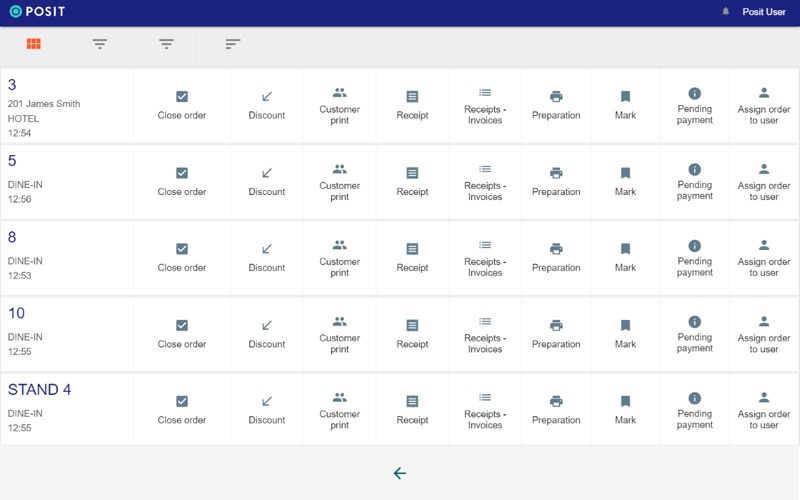Mark order 5

[x=626, y=182]
